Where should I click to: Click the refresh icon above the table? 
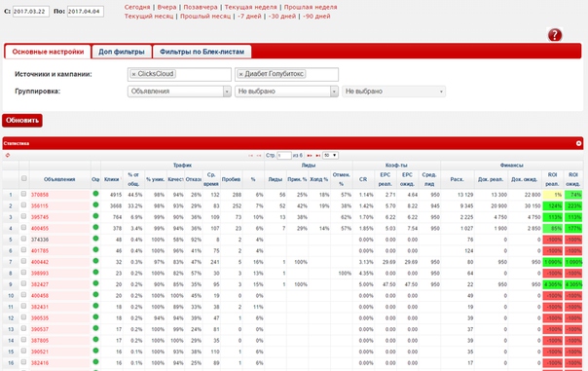coord(8,155)
